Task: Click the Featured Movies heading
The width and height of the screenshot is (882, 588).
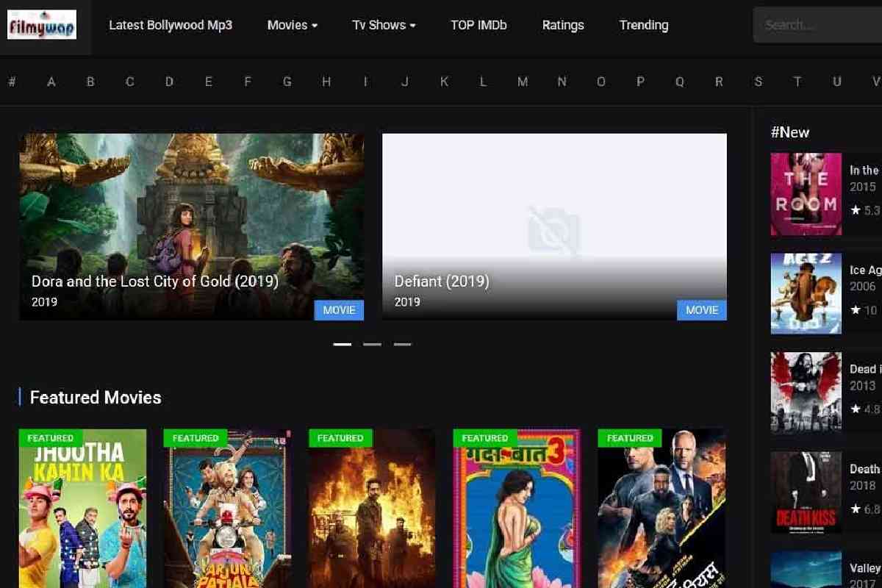Action: (x=96, y=398)
